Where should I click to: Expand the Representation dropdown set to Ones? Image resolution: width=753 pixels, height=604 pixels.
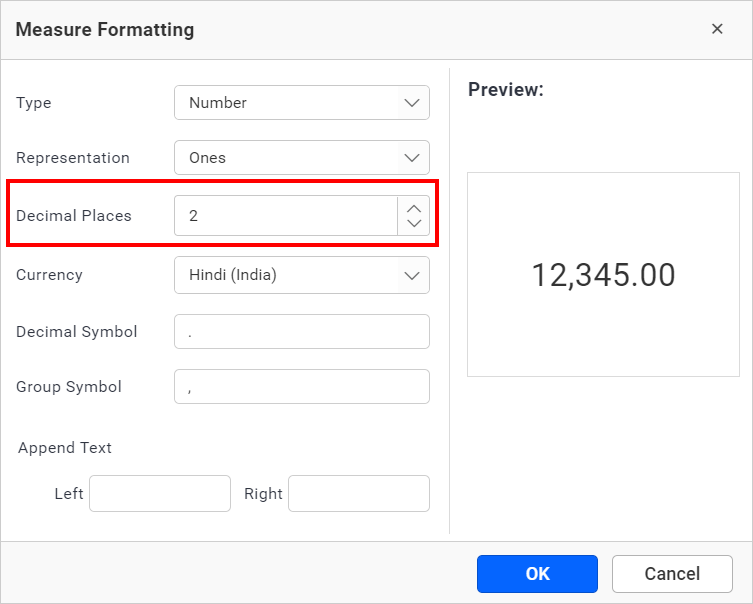coord(301,158)
